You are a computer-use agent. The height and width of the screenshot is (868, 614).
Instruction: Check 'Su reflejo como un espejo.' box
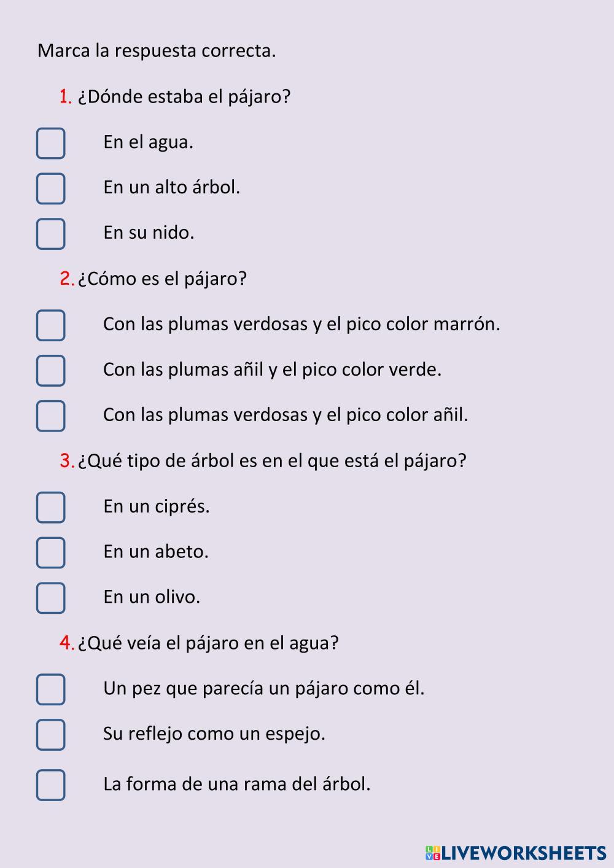click(x=50, y=735)
